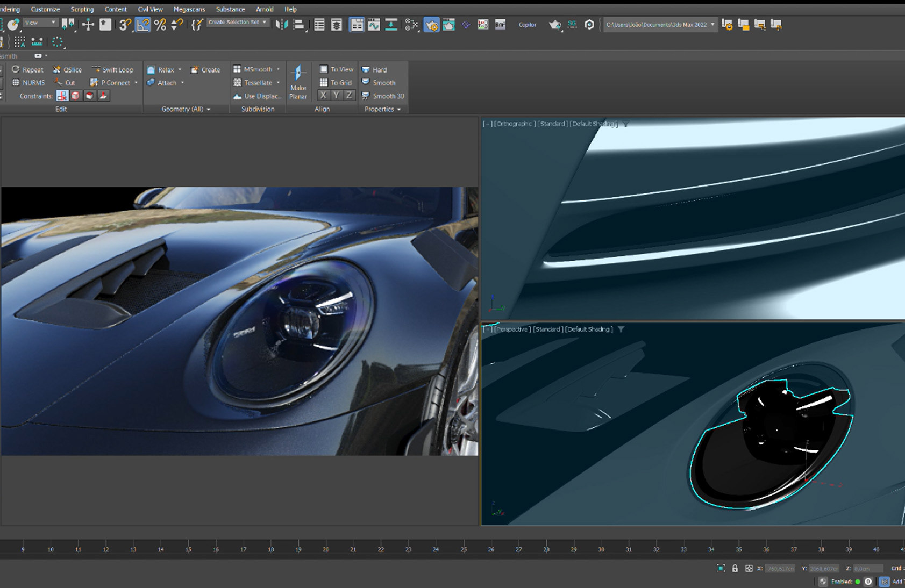Click the Make Planar tool
This screenshot has width=905, height=588.
point(298,82)
